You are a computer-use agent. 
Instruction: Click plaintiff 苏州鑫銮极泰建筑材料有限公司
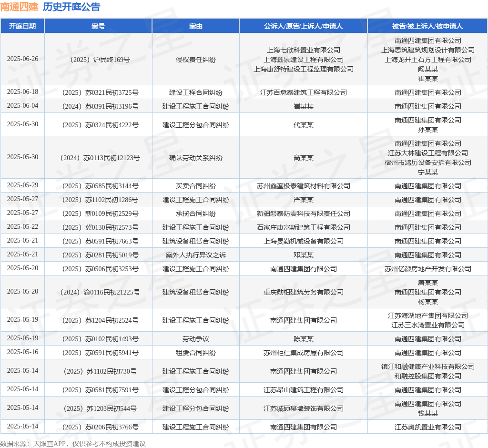(x=304, y=186)
